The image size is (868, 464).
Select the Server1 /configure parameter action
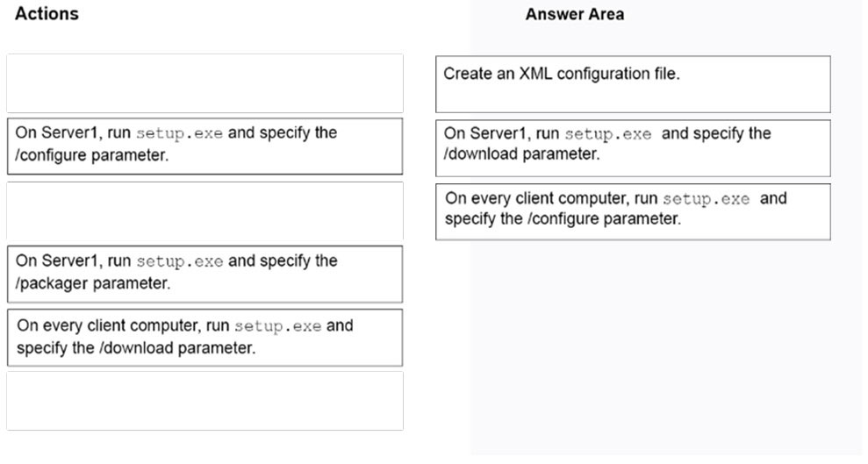(204, 146)
